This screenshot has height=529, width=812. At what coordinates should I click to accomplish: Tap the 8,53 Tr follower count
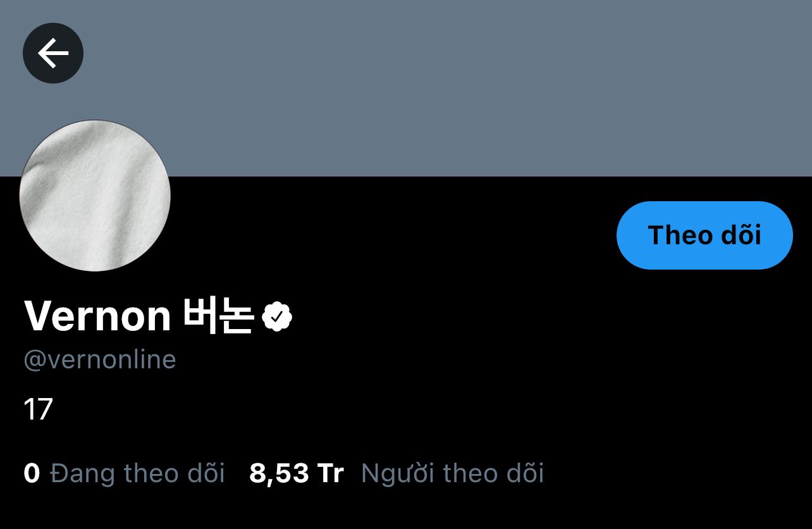(x=297, y=473)
